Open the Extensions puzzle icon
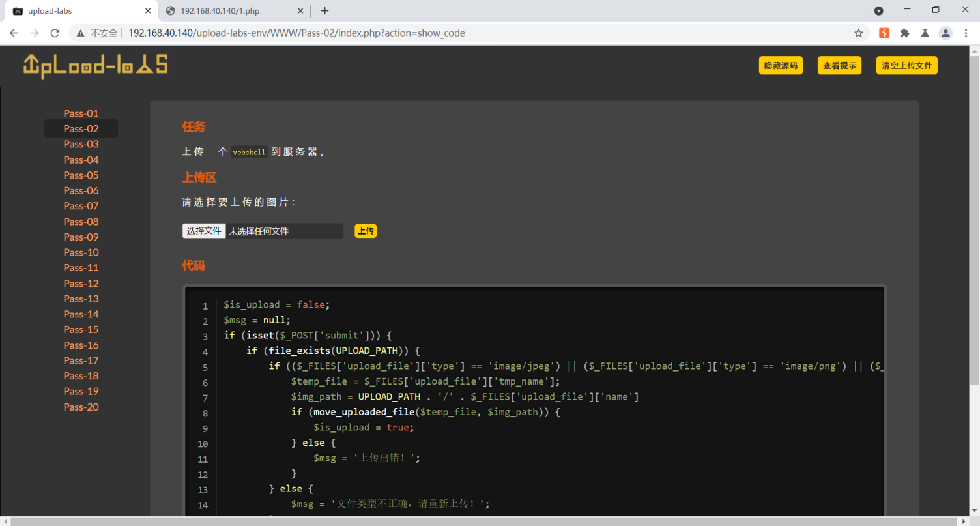 coord(904,33)
